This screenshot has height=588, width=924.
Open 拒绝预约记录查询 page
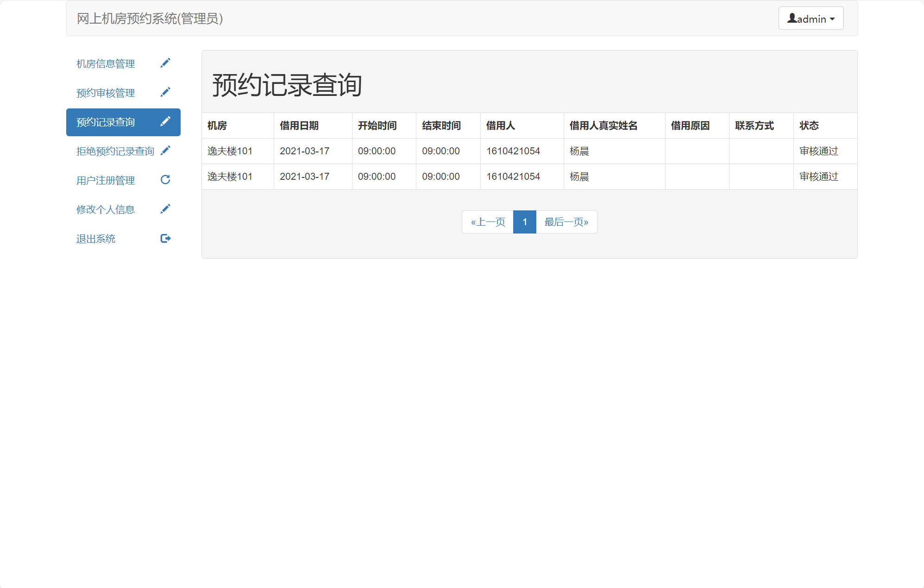pyautogui.click(x=114, y=151)
